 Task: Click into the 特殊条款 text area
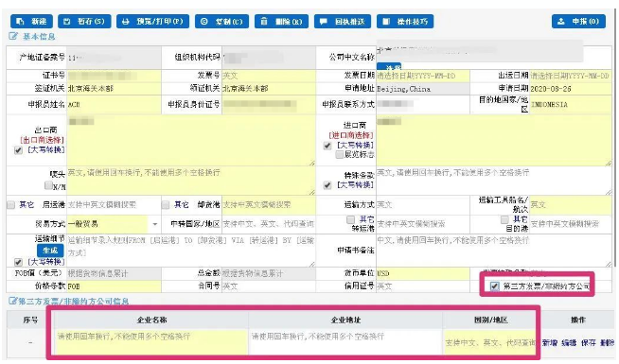tap(494, 181)
